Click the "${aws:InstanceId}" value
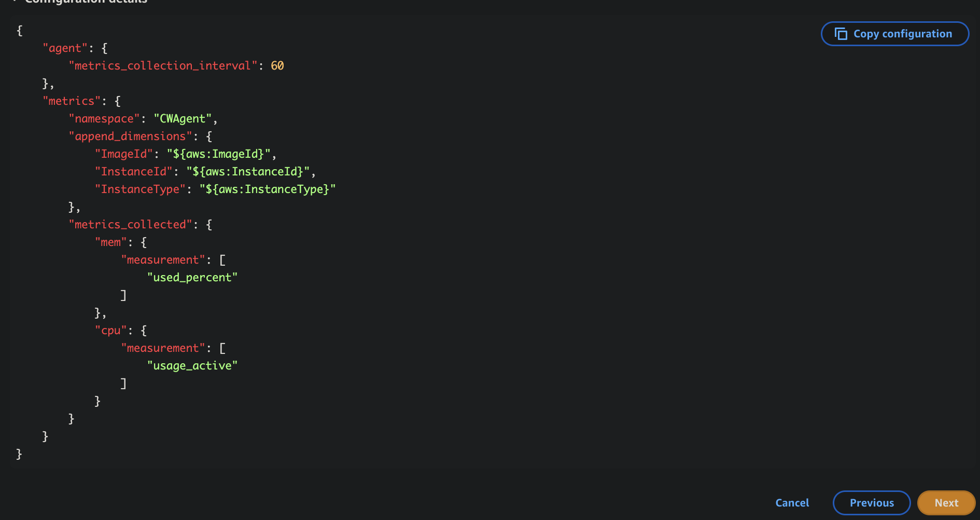The image size is (980, 520). [x=248, y=172]
